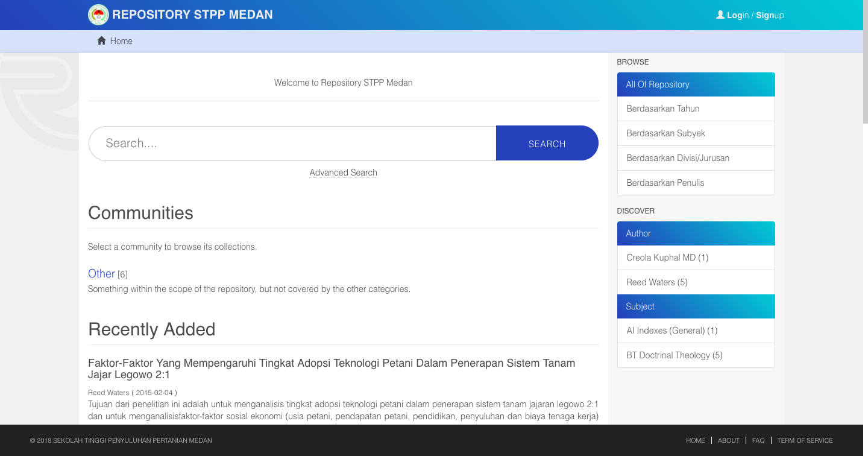Click the 'Reed Waters ( 2015-02-04 )' byline

[133, 393]
